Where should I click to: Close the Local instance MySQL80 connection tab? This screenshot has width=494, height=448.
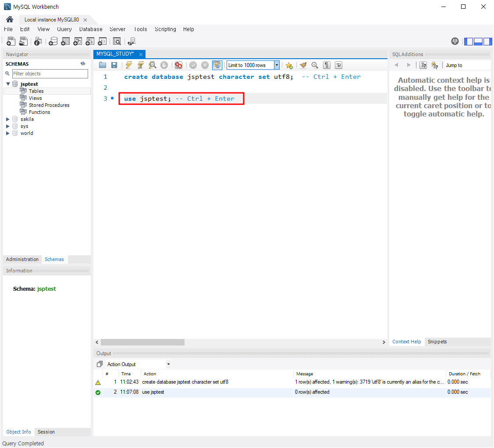[85, 20]
